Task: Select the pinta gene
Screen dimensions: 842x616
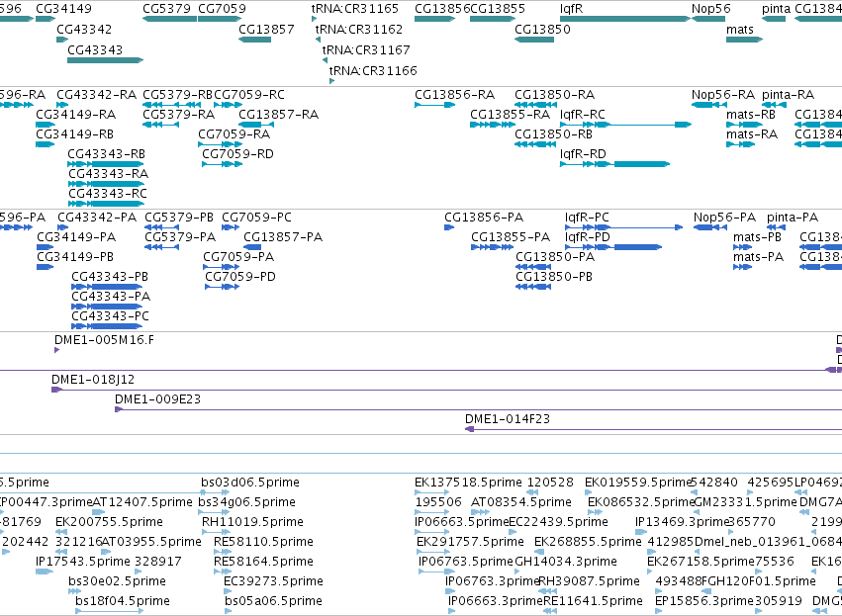Action: tap(774, 19)
